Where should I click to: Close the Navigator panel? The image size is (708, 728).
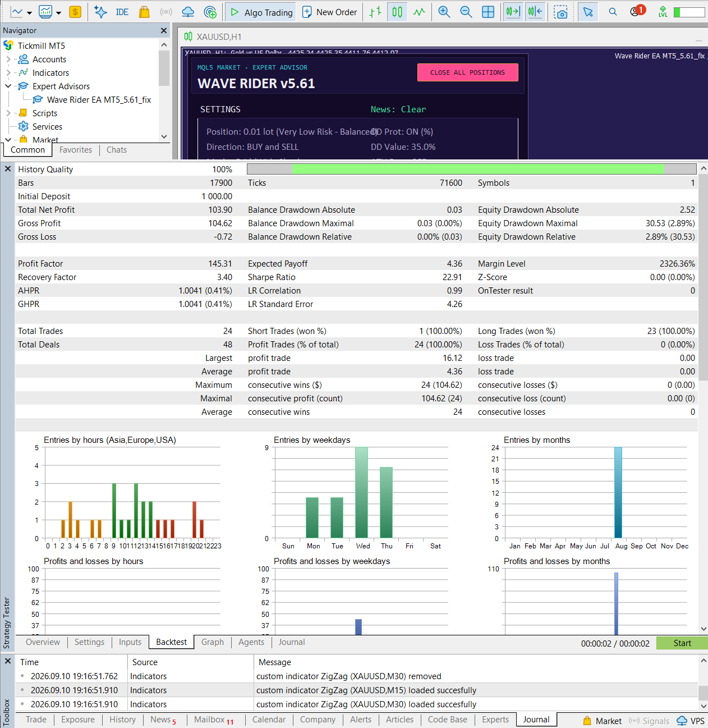[x=164, y=31]
